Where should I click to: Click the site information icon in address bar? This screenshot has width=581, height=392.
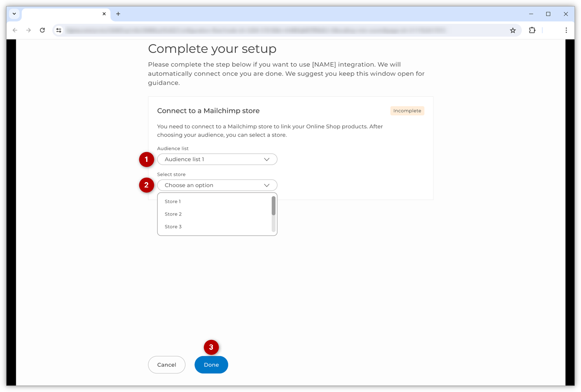tap(59, 30)
